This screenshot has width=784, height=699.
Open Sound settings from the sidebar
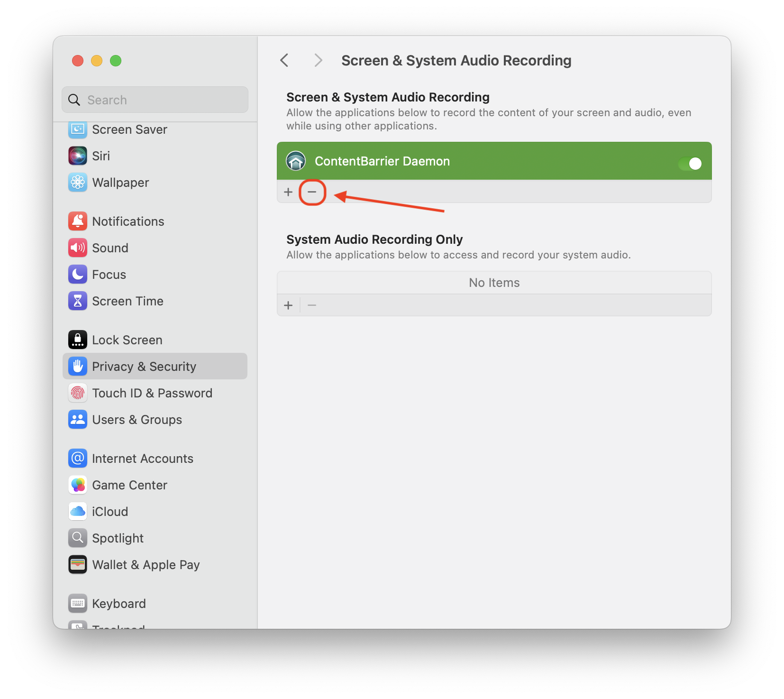tap(110, 248)
